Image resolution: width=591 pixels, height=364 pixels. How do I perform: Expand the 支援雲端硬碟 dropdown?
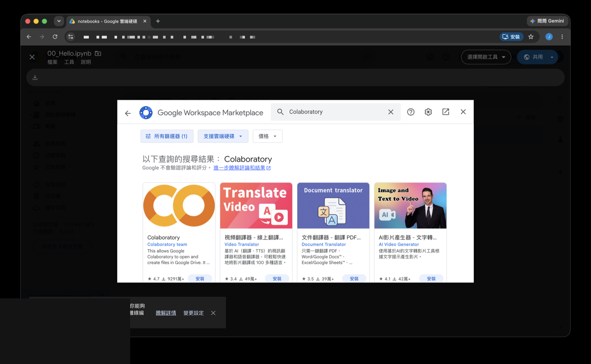223,136
